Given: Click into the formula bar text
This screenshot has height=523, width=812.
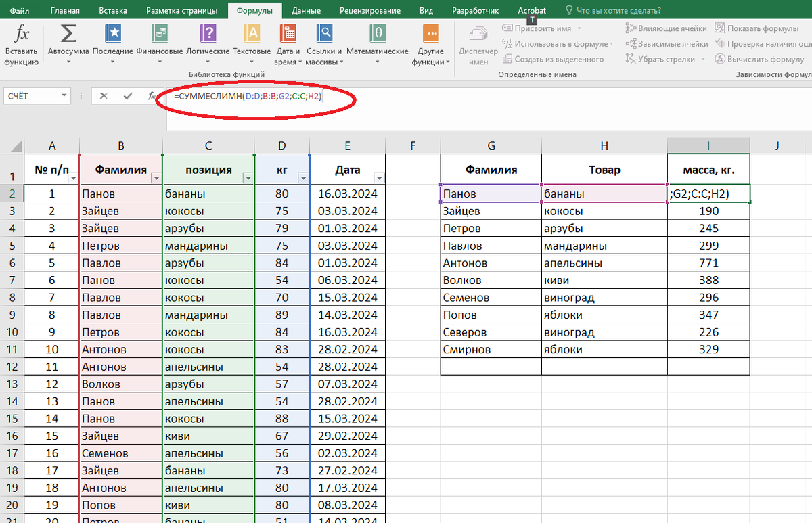Looking at the screenshot, I should pyautogui.click(x=248, y=97).
